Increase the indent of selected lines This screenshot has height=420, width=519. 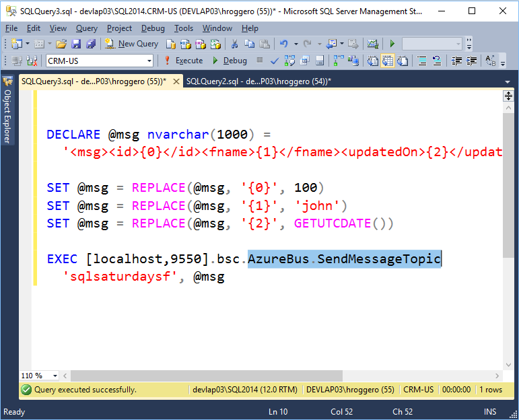[x=472, y=61]
